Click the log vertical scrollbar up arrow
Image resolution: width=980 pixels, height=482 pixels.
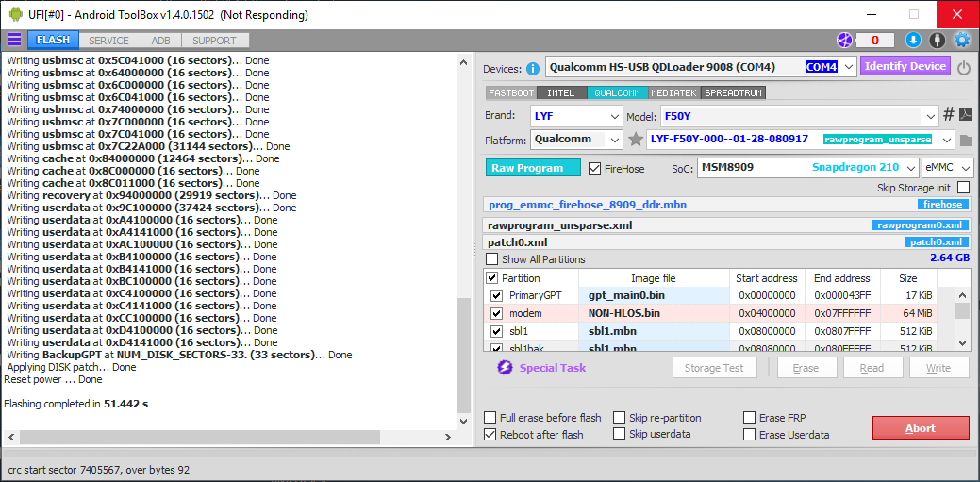tap(463, 62)
